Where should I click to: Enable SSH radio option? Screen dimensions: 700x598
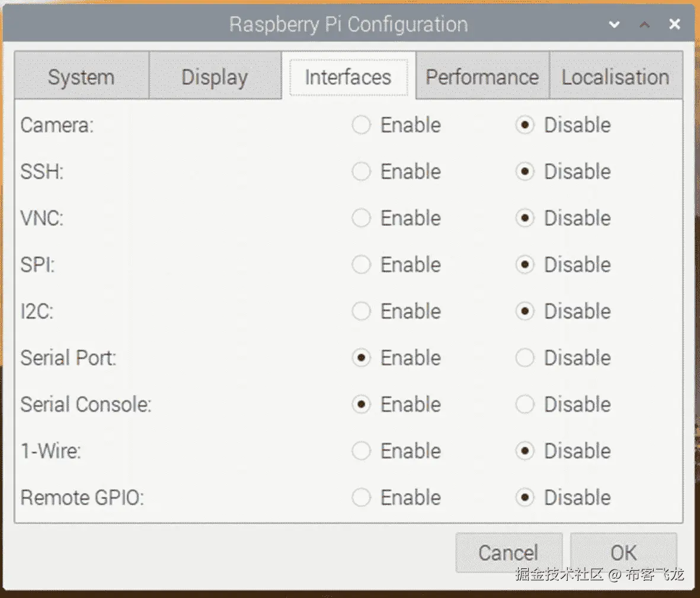pos(361,172)
